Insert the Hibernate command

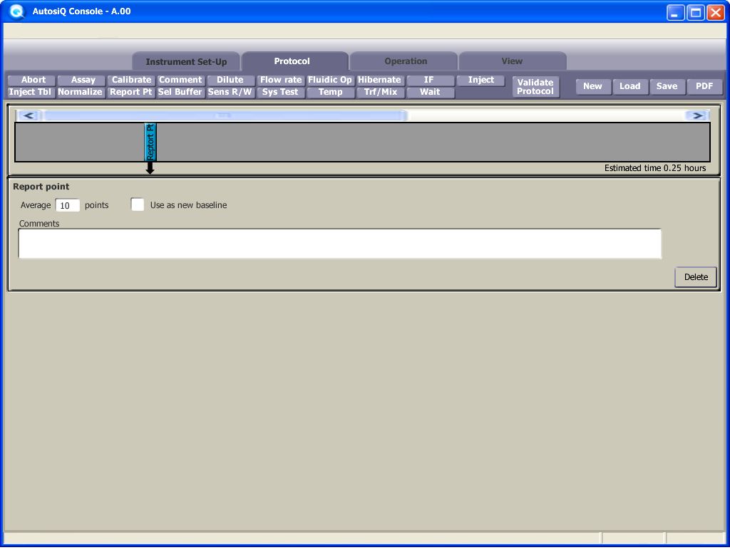(381, 80)
